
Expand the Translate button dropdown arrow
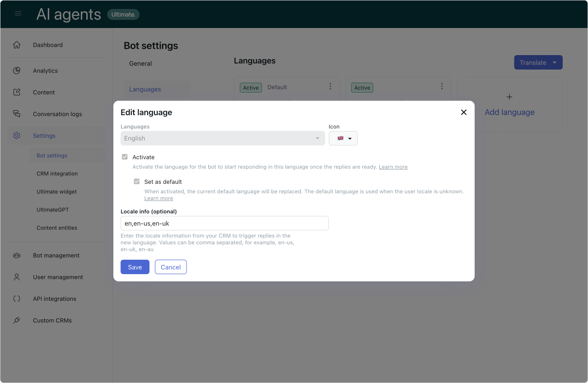555,63
